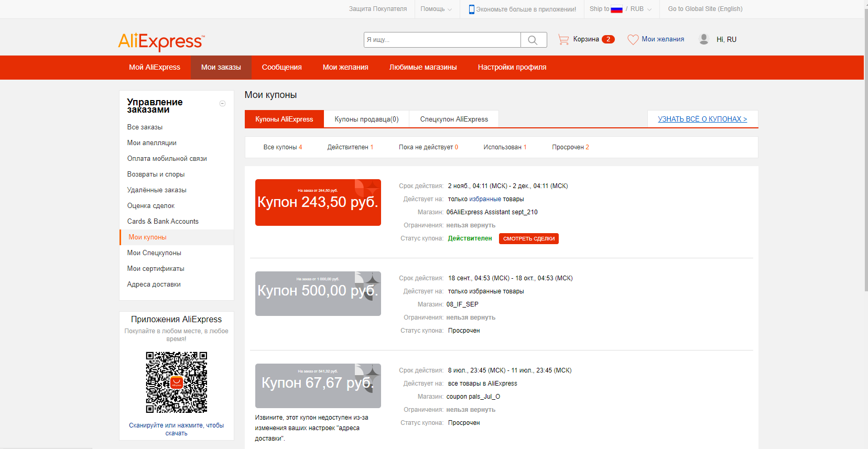Click Экономьте больше в приложении link

(526, 9)
